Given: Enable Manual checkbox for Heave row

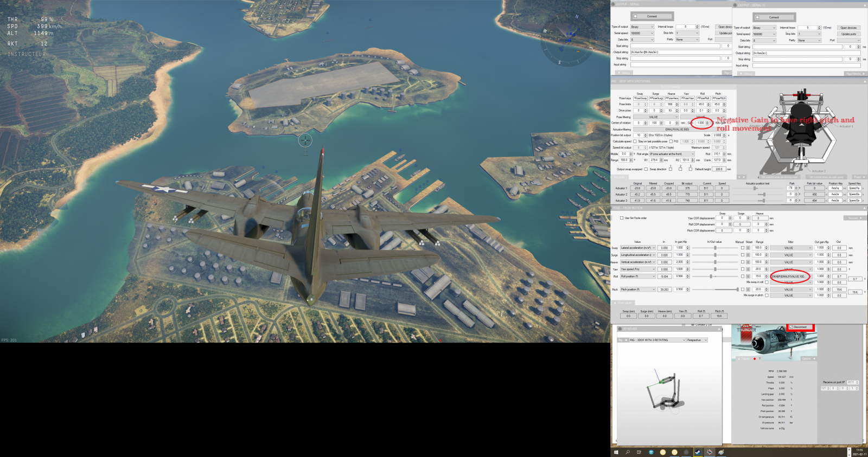Looking at the screenshot, I should coord(743,262).
